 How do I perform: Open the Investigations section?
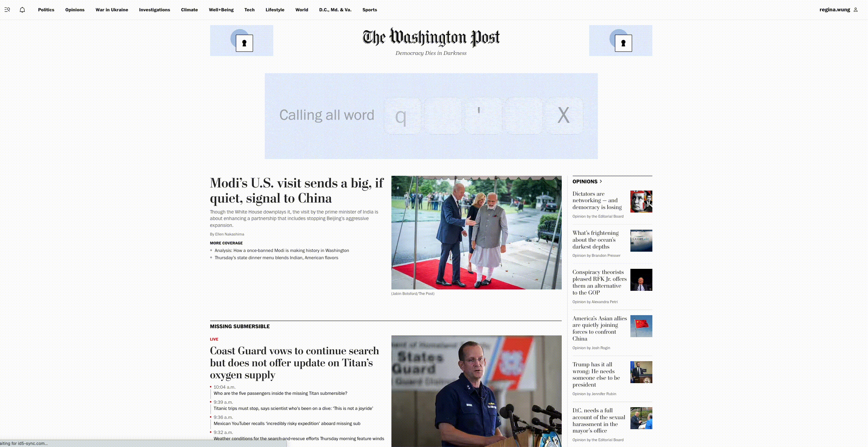155,10
